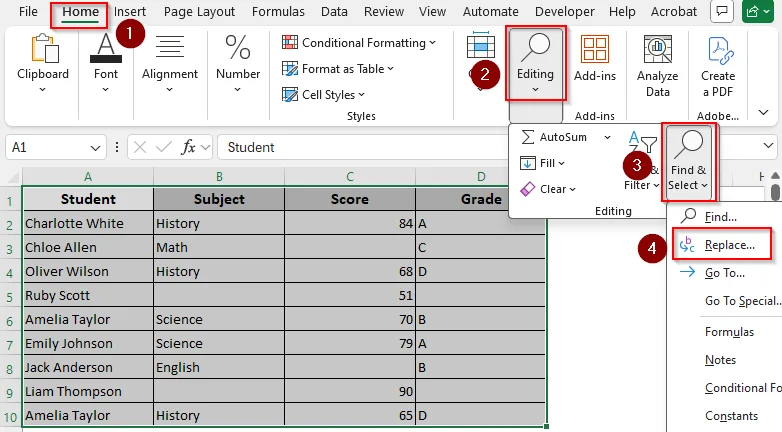
Task: Switch to the Help tab
Action: (622, 11)
